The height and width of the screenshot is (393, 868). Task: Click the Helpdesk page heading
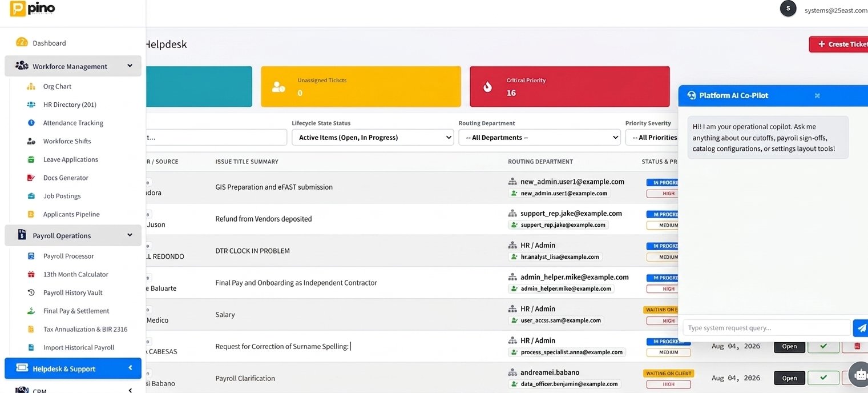coord(166,44)
